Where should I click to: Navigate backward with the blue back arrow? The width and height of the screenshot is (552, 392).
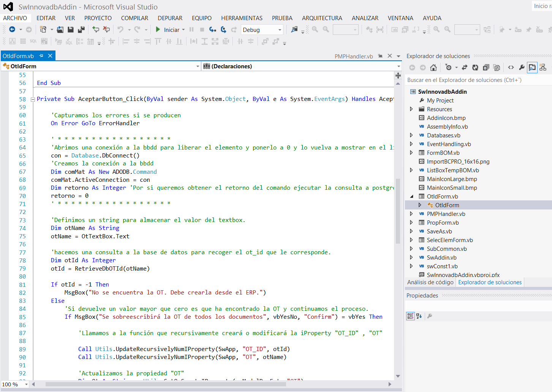12,30
